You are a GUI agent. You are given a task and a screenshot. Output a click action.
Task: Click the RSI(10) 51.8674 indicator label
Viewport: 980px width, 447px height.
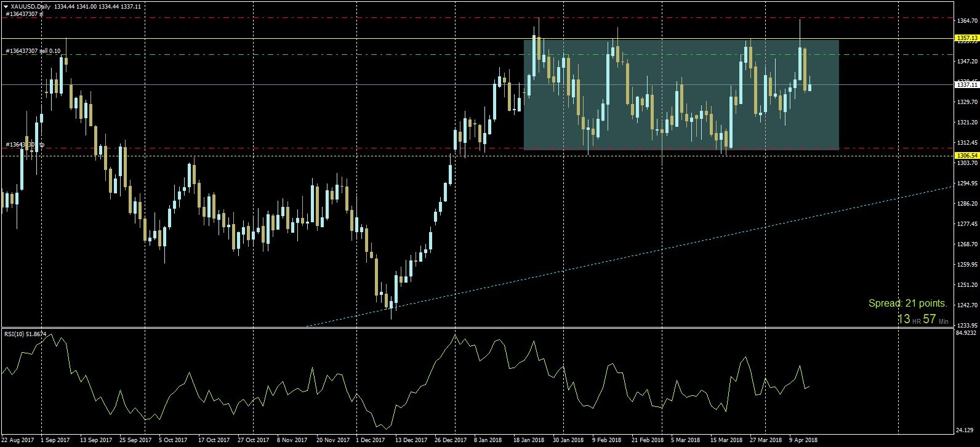[x=25, y=334]
